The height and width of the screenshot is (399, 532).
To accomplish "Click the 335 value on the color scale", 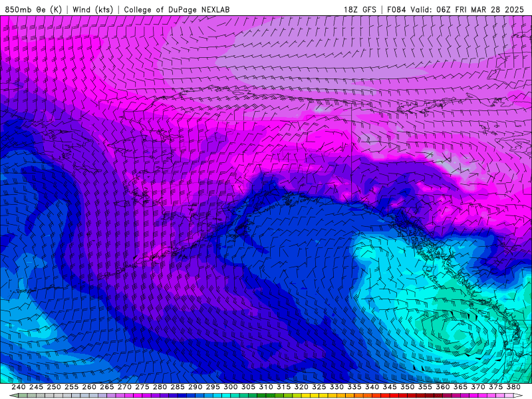I will pyautogui.click(x=354, y=387).
